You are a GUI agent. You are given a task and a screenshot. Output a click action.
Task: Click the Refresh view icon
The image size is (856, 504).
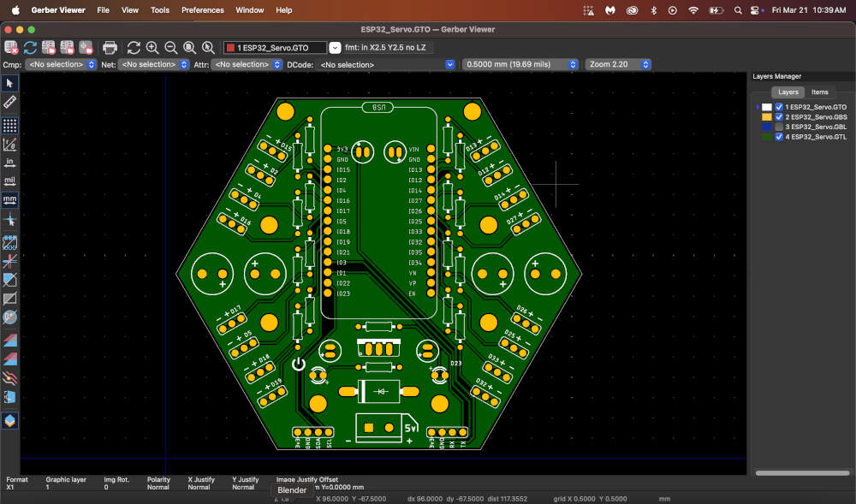click(134, 47)
